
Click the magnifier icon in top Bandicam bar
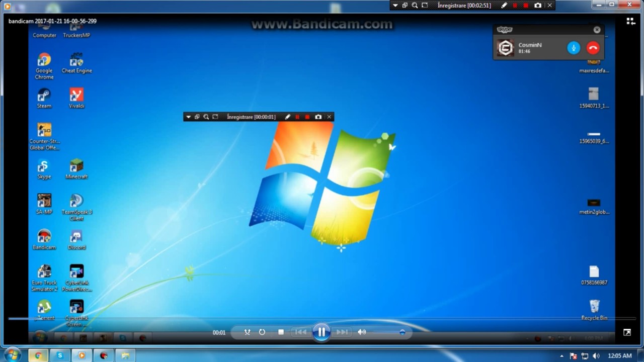415,6
